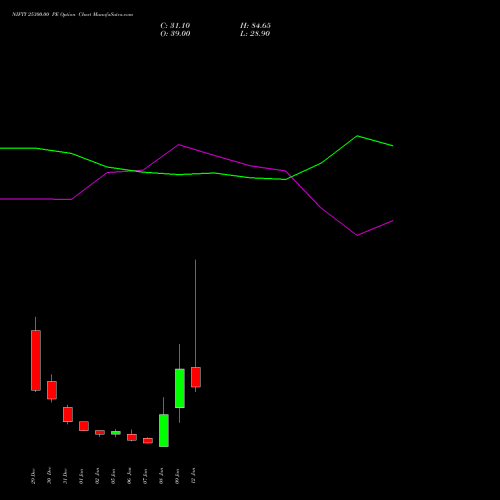Click the 31 Dec date label

65,476
